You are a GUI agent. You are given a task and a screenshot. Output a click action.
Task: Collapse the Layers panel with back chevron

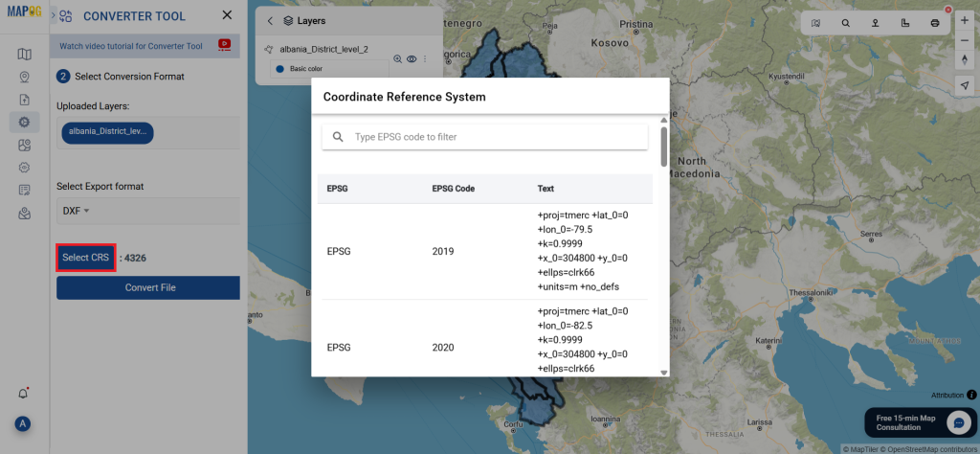click(x=270, y=21)
